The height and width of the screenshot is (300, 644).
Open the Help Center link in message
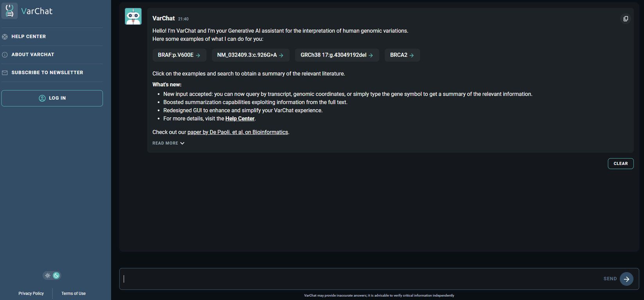(240, 119)
